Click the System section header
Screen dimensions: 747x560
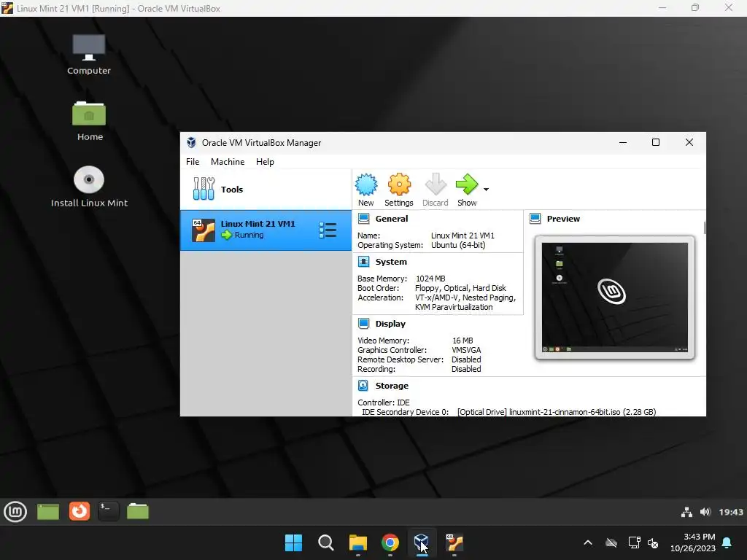391,262
